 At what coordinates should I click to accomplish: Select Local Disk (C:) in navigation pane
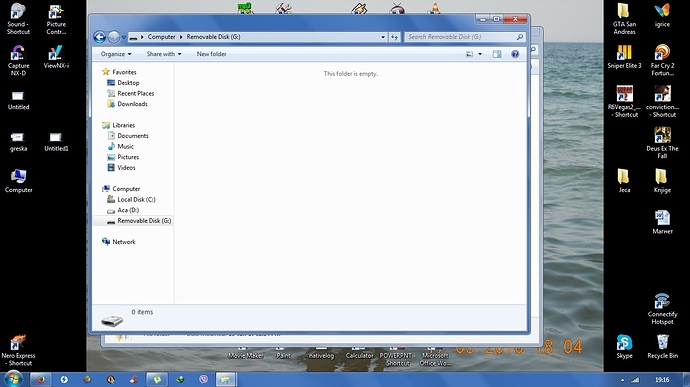[136, 199]
